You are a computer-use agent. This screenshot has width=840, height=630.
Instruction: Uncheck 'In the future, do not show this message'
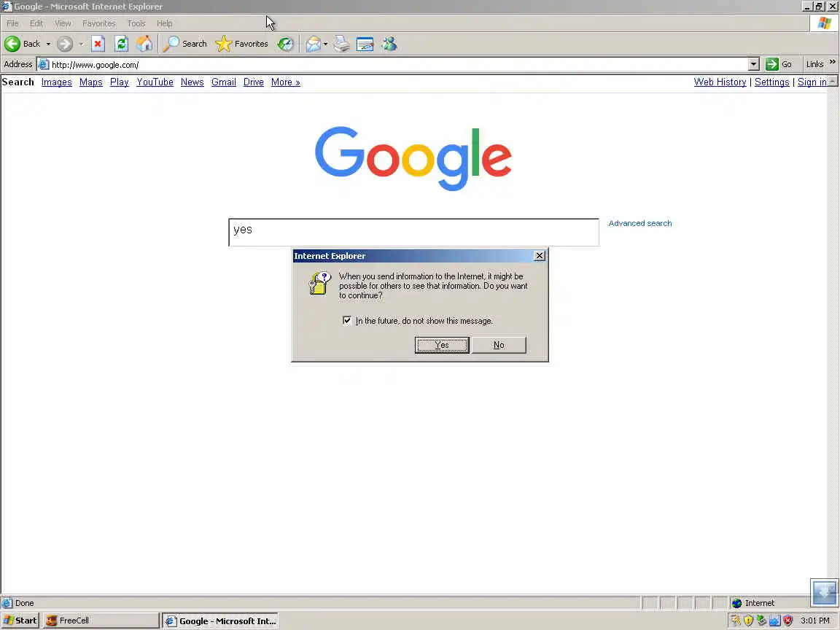[347, 320]
